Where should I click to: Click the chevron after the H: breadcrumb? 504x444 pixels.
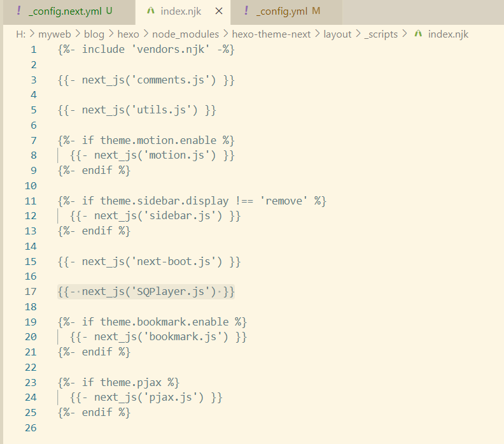pos(32,34)
